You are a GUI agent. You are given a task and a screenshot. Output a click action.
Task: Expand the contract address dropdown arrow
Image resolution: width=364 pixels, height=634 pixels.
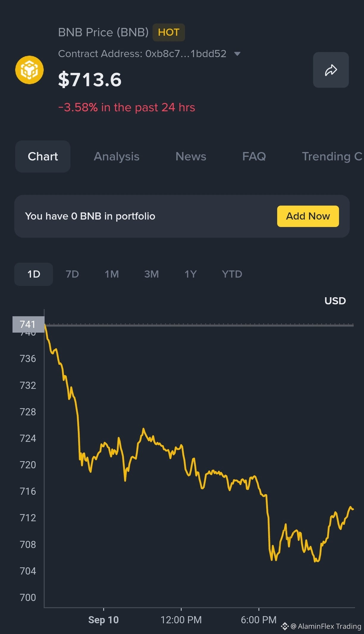pos(237,54)
